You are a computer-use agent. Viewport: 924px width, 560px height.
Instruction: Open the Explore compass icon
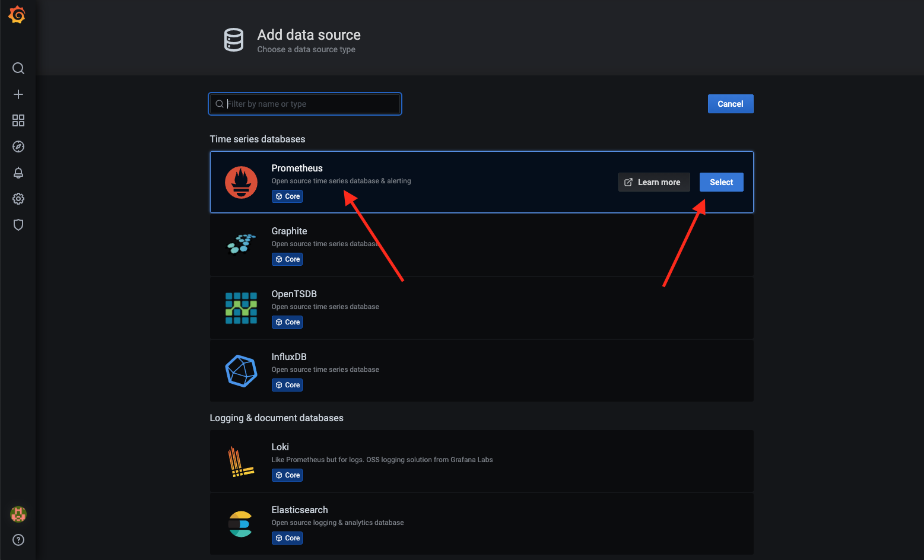tap(18, 147)
